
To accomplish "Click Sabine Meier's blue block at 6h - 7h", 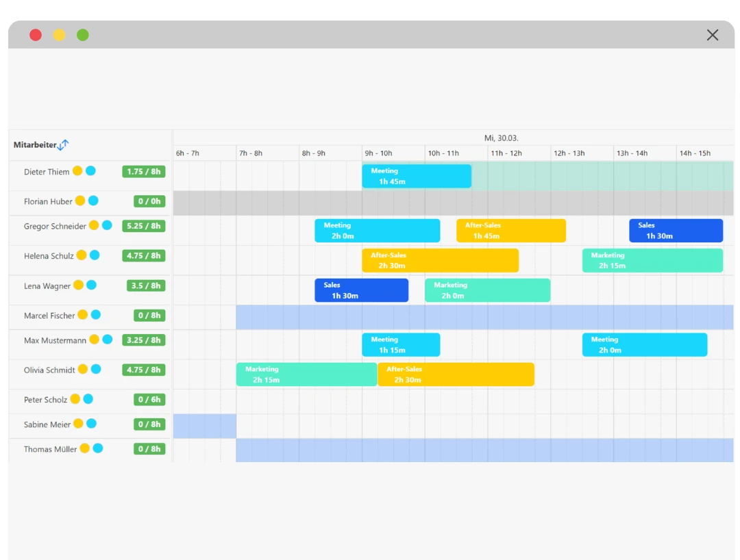I will click(205, 426).
